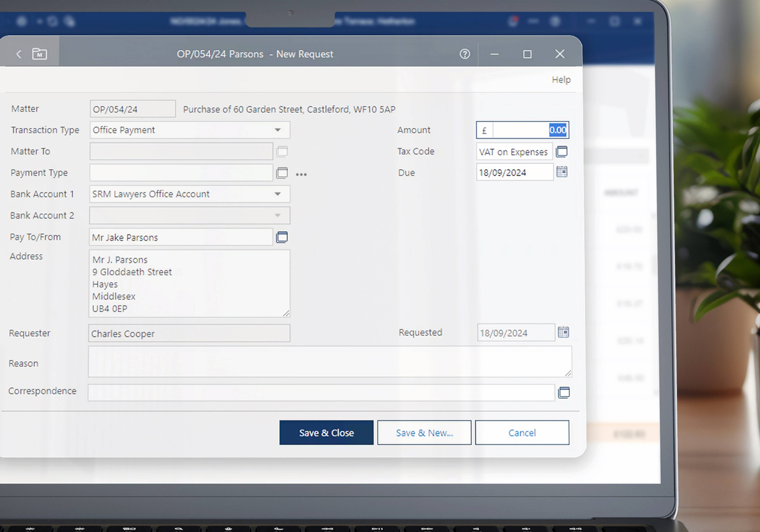The height and width of the screenshot is (532, 760).
Task: Open Pay To/From lookup icon
Action: coord(282,237)
